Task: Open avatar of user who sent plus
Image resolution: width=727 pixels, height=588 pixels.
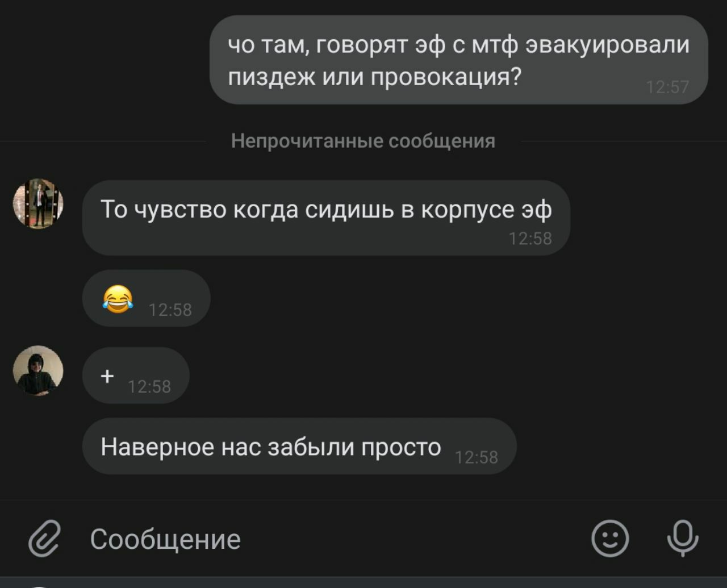Action: pos(38,370)
